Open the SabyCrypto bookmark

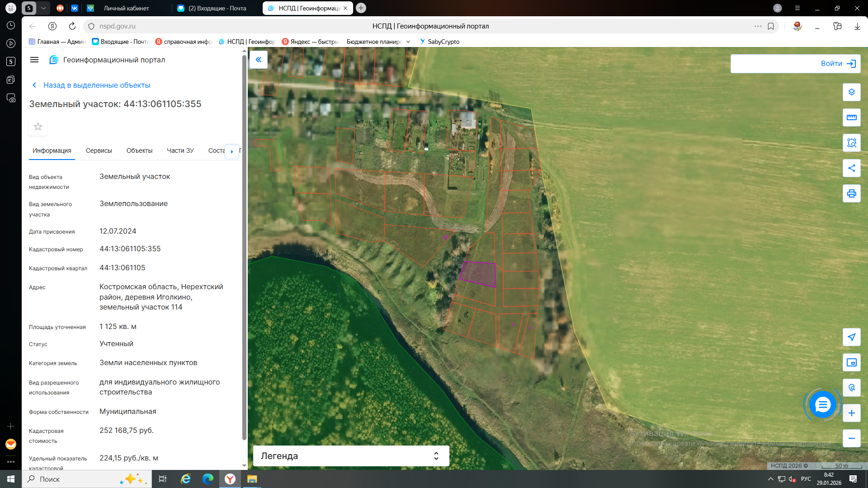[x=439, y=42]
